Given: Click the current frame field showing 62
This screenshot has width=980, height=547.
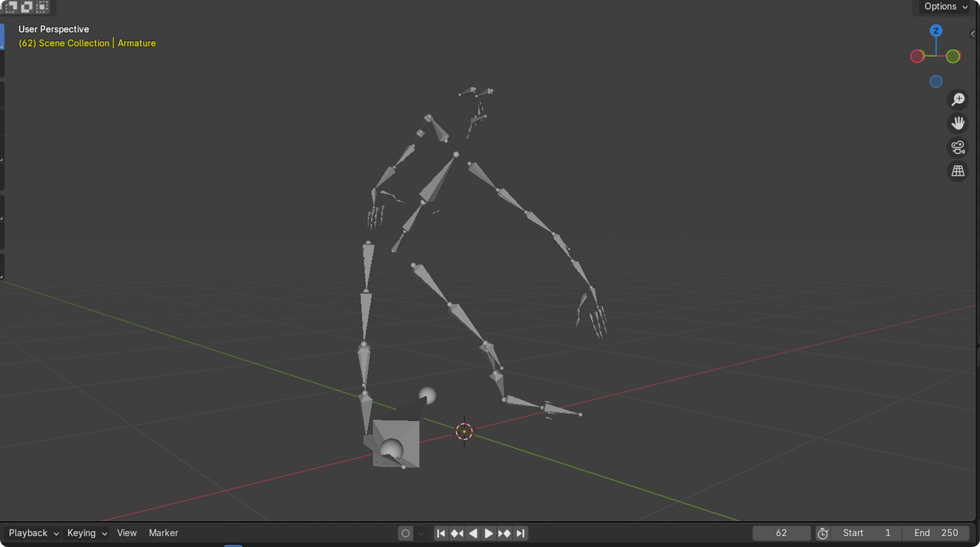Looking at the screenshot, I should [781, 533].
